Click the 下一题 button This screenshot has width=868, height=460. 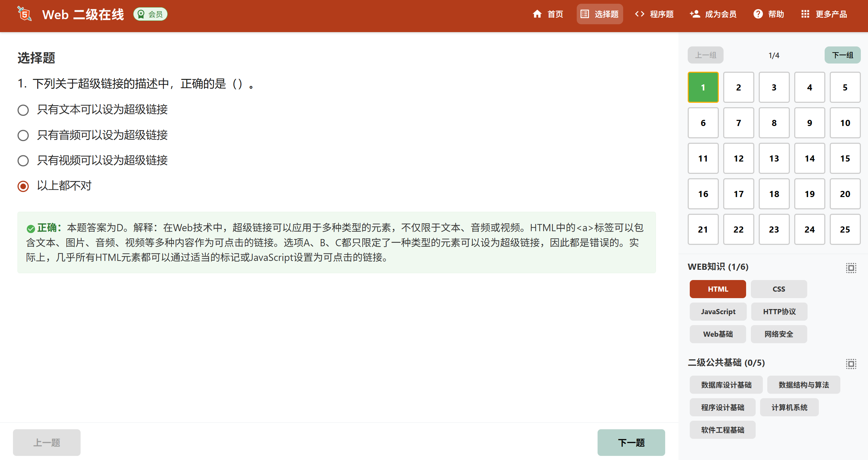point(631,443)
